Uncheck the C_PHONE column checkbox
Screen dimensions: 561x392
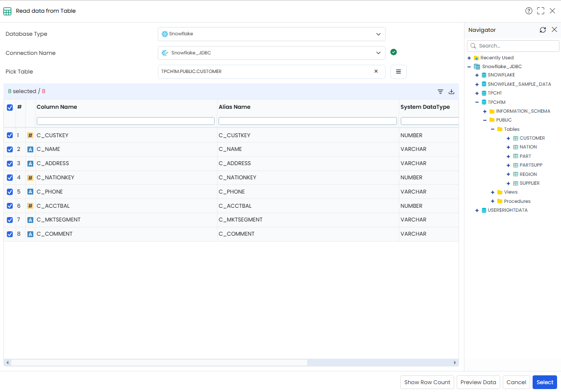(x=10, y=192)
